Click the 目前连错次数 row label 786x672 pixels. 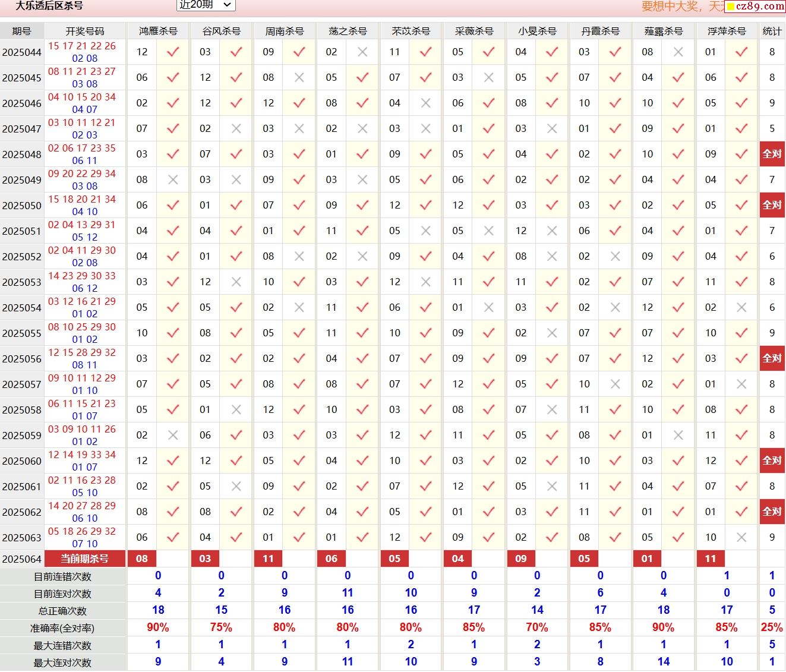click(x=62, y=577)
